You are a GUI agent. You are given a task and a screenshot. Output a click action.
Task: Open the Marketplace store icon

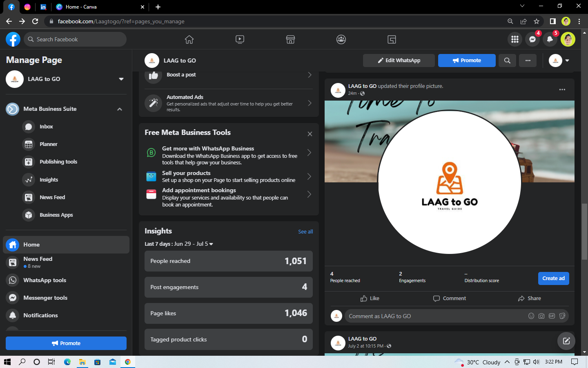tap(290, 39)
